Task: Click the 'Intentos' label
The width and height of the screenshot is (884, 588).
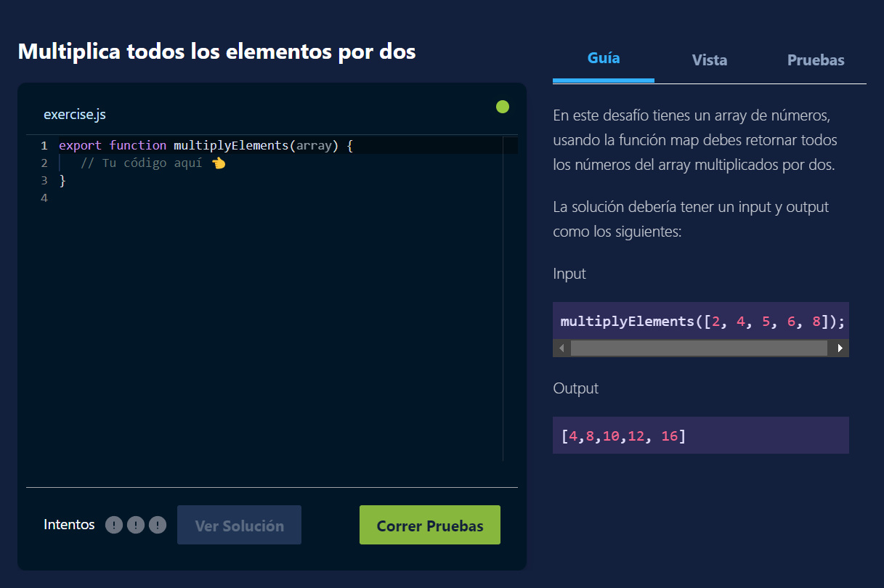Action: click(x=69, y=524)
